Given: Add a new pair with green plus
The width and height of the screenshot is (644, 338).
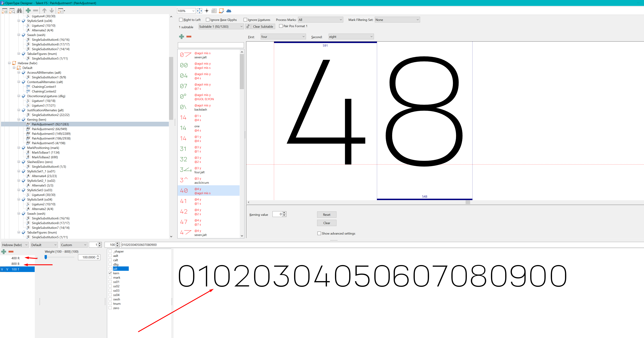Looking at the screenshot, I should pyautogui.click(x=182, y=37).
